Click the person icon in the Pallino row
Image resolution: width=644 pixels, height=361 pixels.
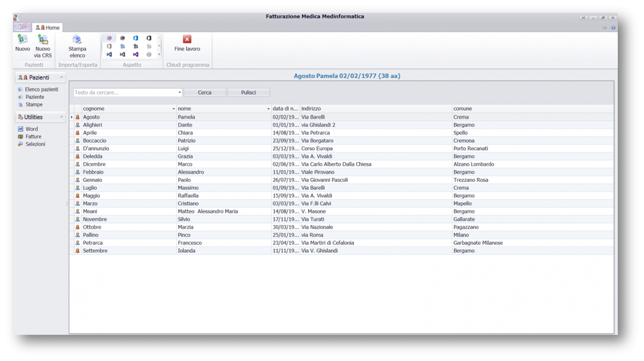(77, 235)
